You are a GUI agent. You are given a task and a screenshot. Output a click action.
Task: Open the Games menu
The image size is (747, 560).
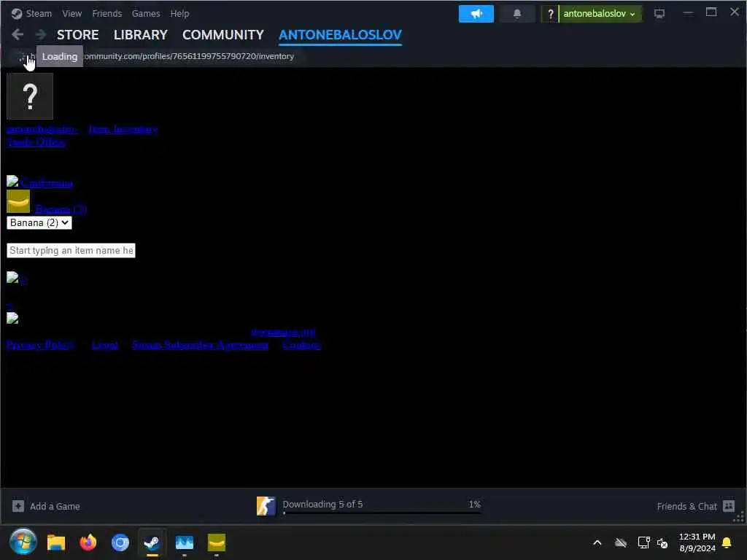[146, 13]
